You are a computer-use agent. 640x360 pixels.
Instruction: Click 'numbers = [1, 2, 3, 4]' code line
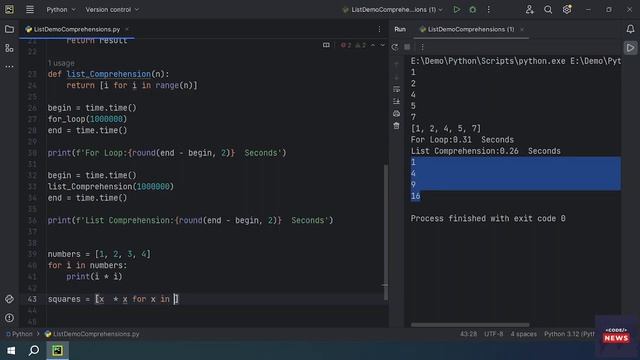click(x=99, y=254)
